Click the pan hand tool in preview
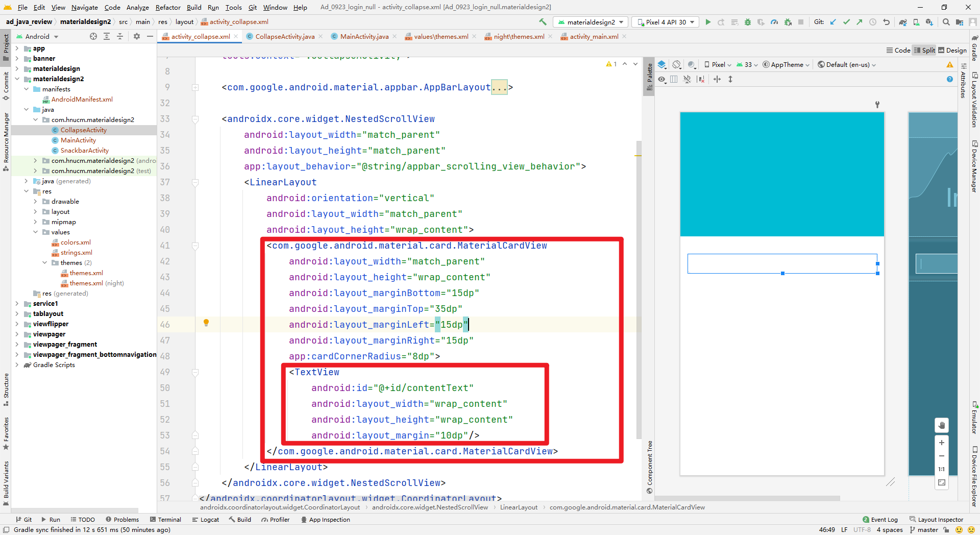The image size is (980, 535). 942,425
